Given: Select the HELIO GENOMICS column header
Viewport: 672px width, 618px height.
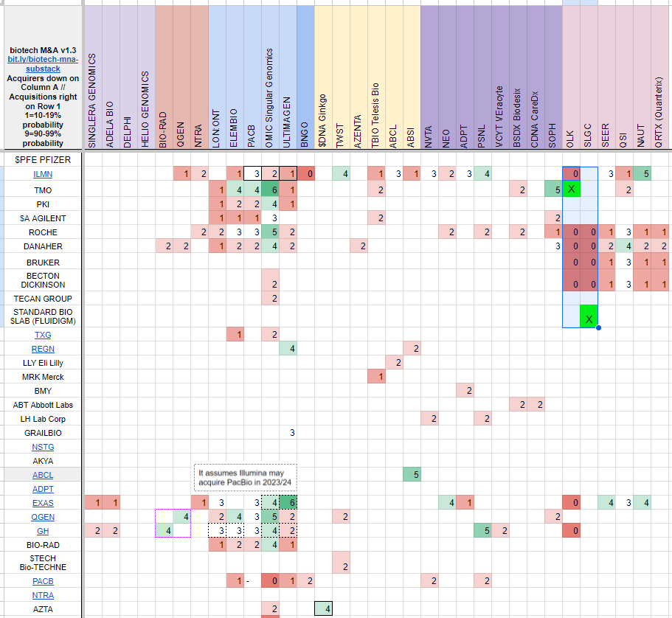Looking at the screenshot, I should coord(146,77).
